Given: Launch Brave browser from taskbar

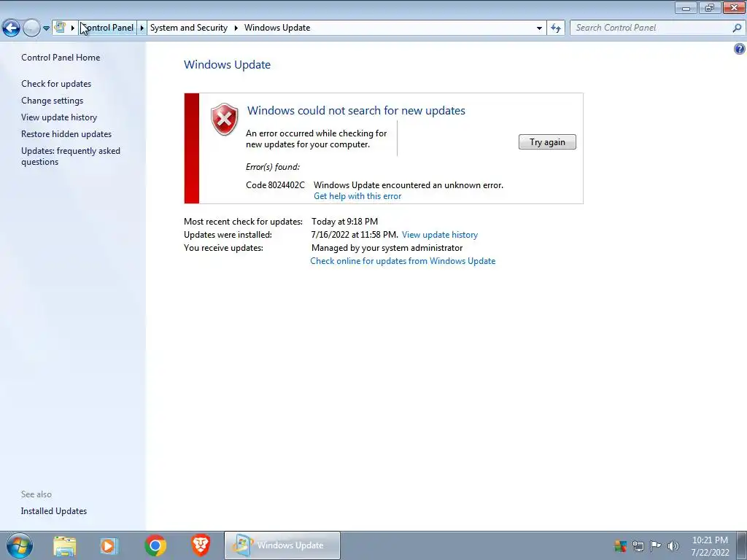Looking at the screenshot, I should click(201, 545).
